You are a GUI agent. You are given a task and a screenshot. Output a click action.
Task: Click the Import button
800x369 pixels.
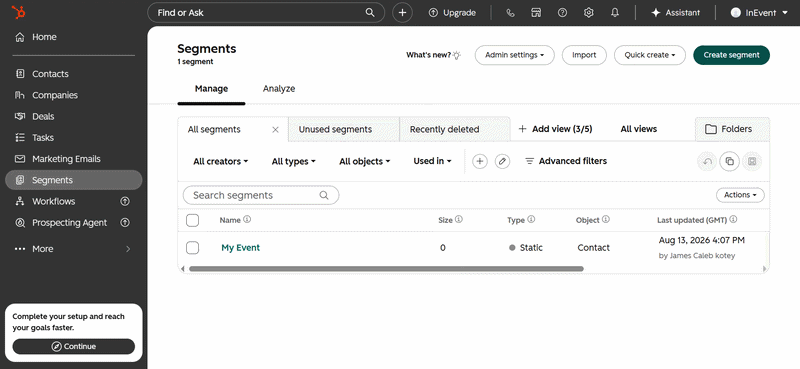(584, 55)
